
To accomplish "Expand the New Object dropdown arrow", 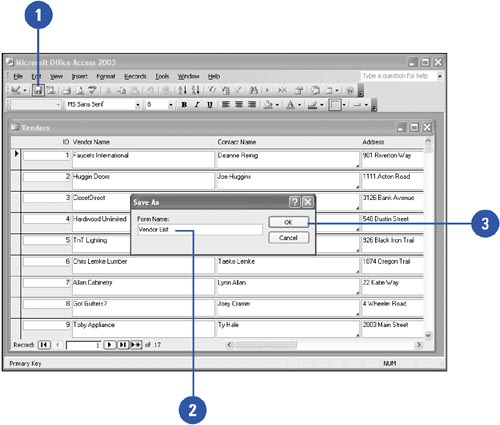I will (337, 90).
